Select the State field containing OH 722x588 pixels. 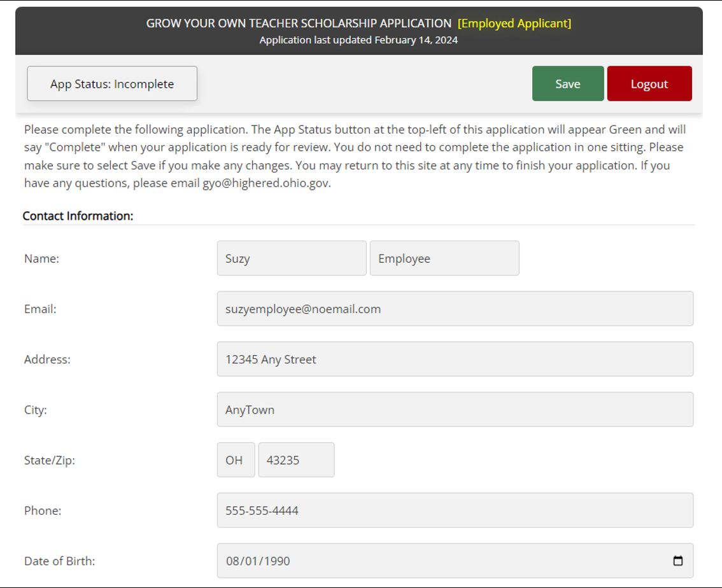pos(236,459)
